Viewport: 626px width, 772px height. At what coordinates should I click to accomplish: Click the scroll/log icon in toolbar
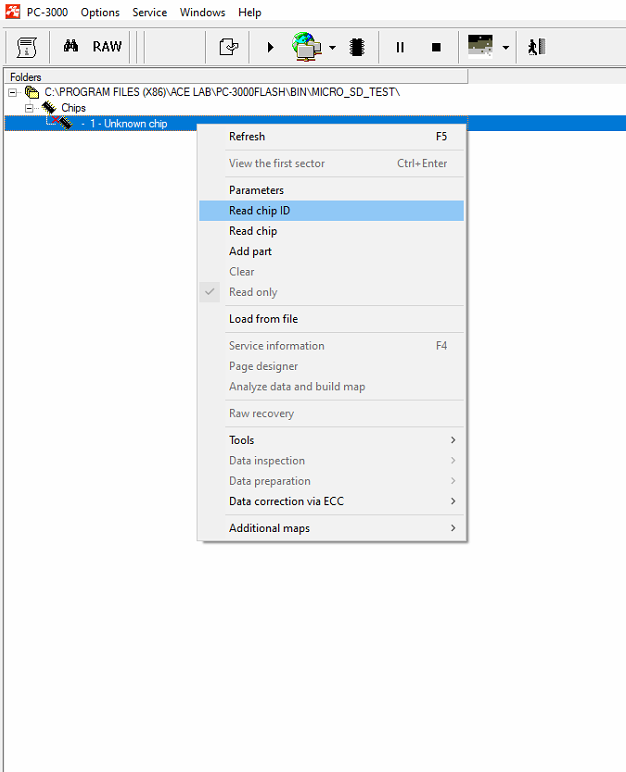point(27,47)
